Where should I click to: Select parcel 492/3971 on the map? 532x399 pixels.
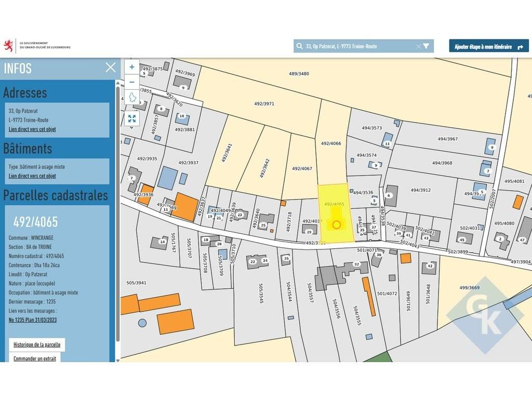click(264, 104)
